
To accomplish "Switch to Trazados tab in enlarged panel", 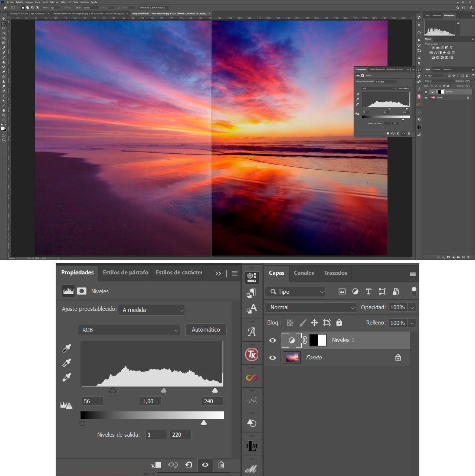I will click(x=335, y=273).
